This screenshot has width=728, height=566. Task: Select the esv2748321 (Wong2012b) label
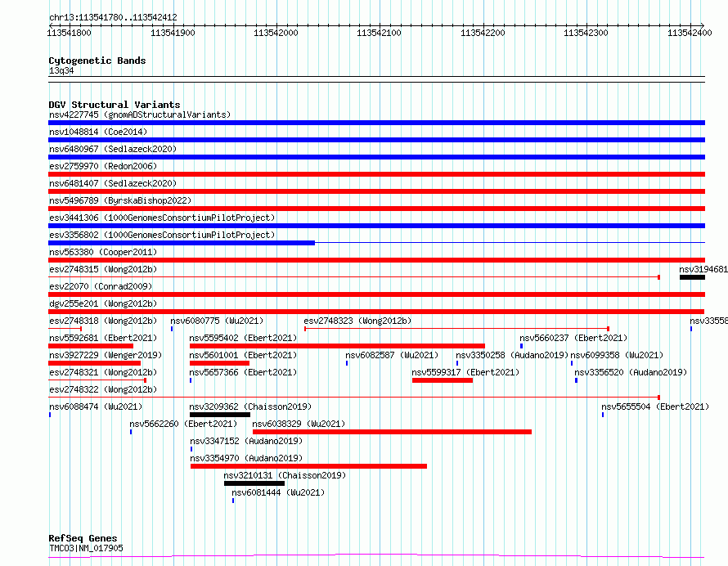[103, 372]
